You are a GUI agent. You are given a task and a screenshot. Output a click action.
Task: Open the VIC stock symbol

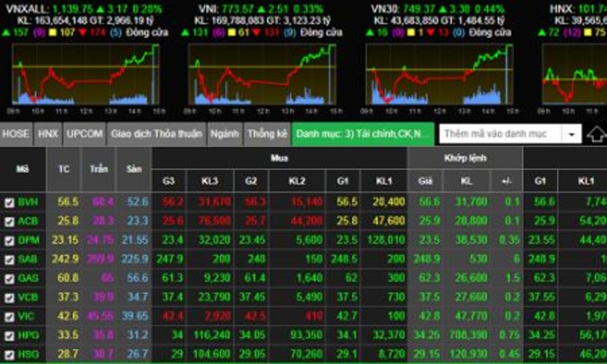pyautogui.click(x=27, y=316)
